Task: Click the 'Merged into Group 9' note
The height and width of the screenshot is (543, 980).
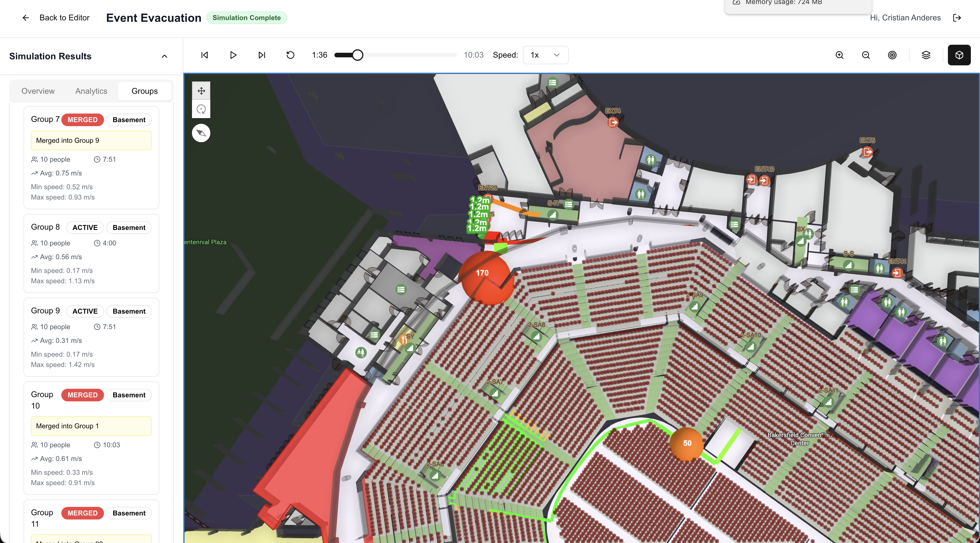Action: 91,140
